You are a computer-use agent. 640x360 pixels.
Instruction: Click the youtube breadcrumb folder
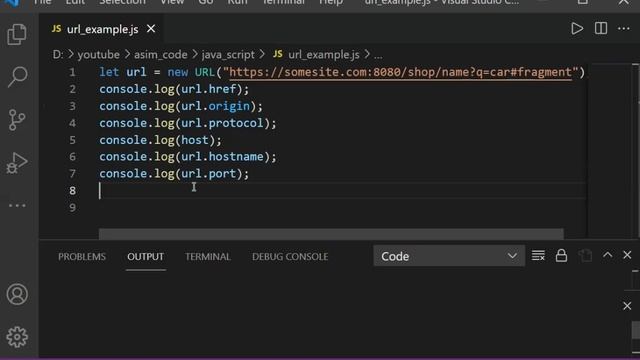coord(98,54)
